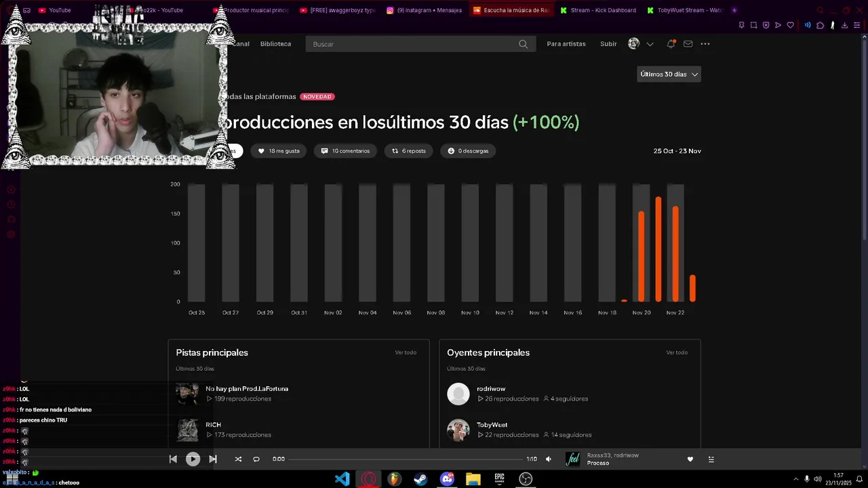868x488 pixels.
Task: Open the Últimos 30 días dropdown
Action: [669, 74]
